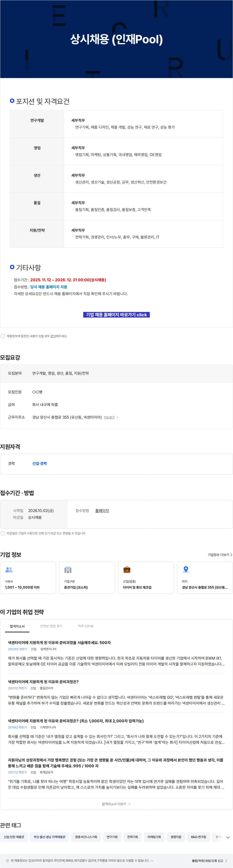This screenshot has height=868, width=233.
Task: Click the 영업 position row header
Action: click(37, 151)
